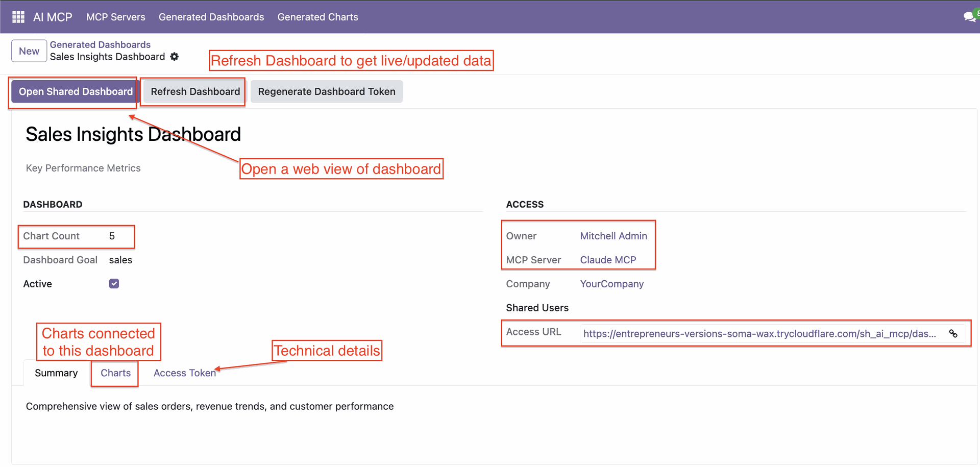Screen dimensions: 980x467
Task: Open Generated Charts menu
Action: point(317,17)
